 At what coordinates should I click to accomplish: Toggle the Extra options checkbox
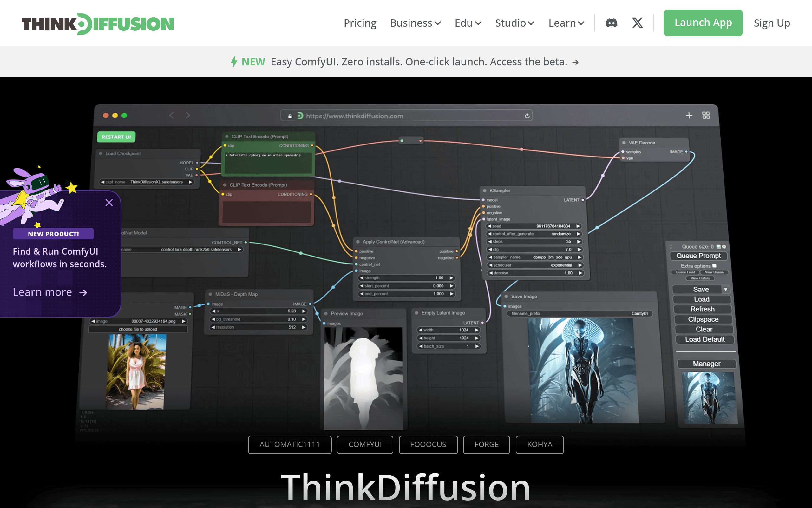tap(714, 265)
